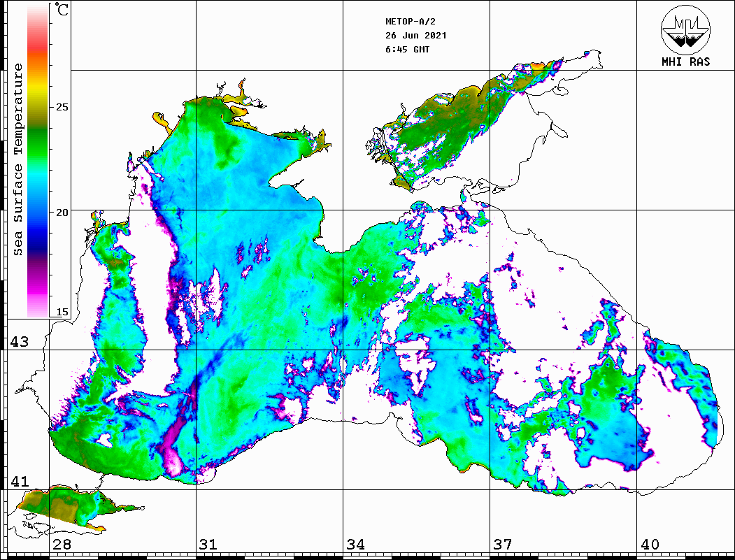This screenshot has width=735, height=560.
Task: Click longitude label '37'
Action: (x=503, y=545)
